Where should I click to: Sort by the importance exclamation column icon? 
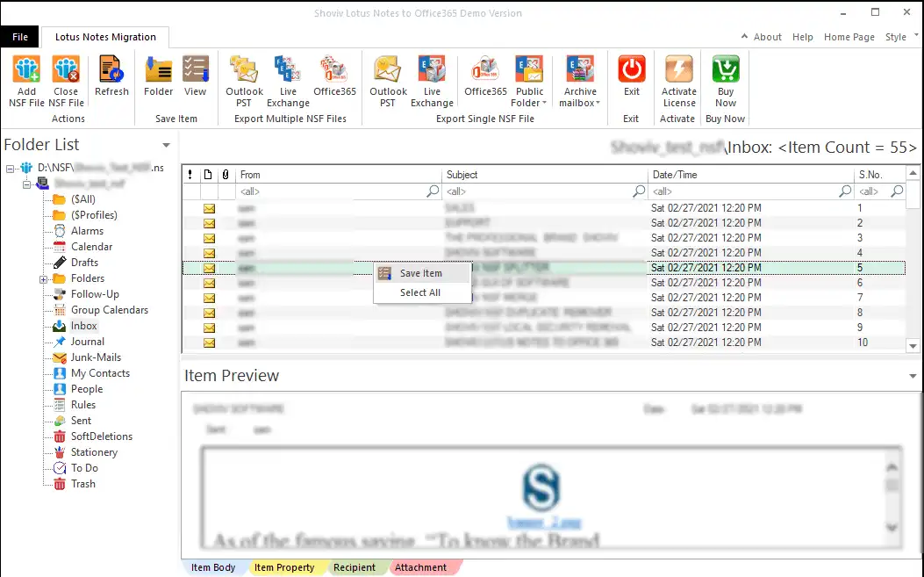[x=190, y=175]
